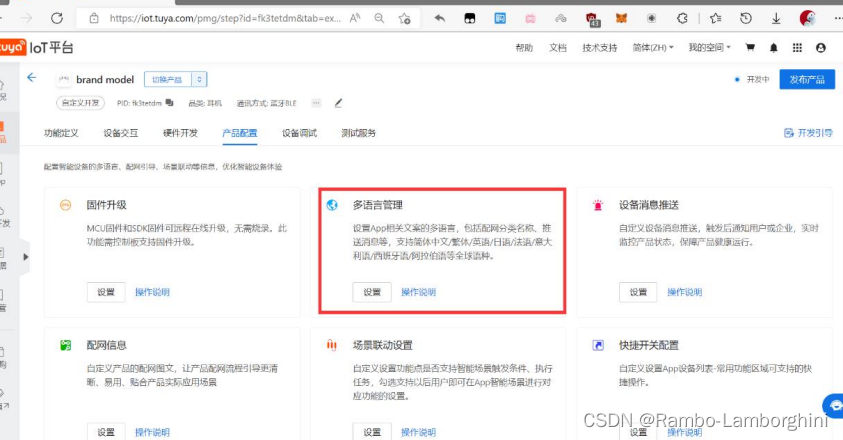Expand the left sidebar with triangle arrow
This screenshot has height=440, width=843.
25,257
